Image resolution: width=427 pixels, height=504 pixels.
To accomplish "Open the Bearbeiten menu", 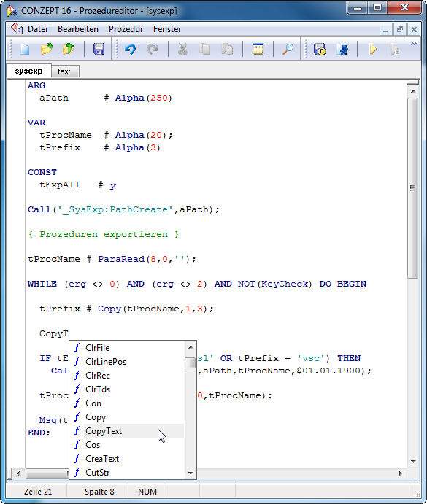I will (78, 29).
